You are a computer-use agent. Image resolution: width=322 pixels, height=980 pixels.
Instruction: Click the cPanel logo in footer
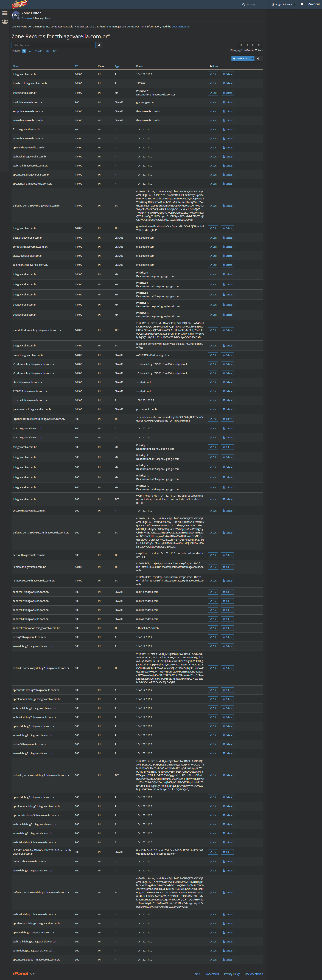pos(21,973)
